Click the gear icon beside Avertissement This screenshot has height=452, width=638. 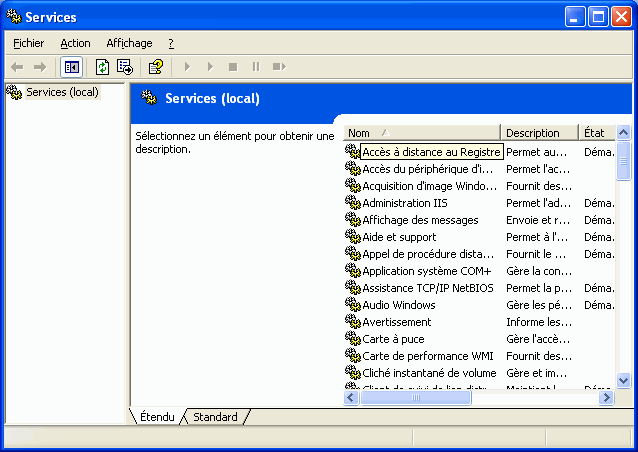point(353,322)
